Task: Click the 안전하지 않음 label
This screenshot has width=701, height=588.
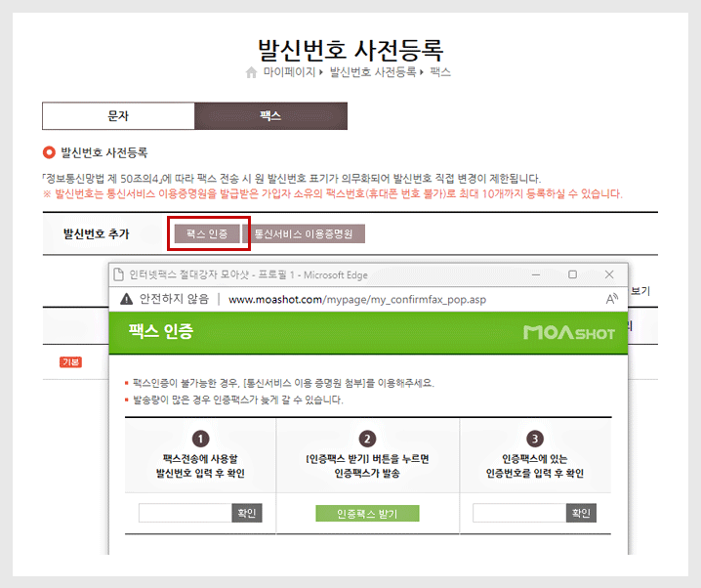Action: [x=175, y=299]
